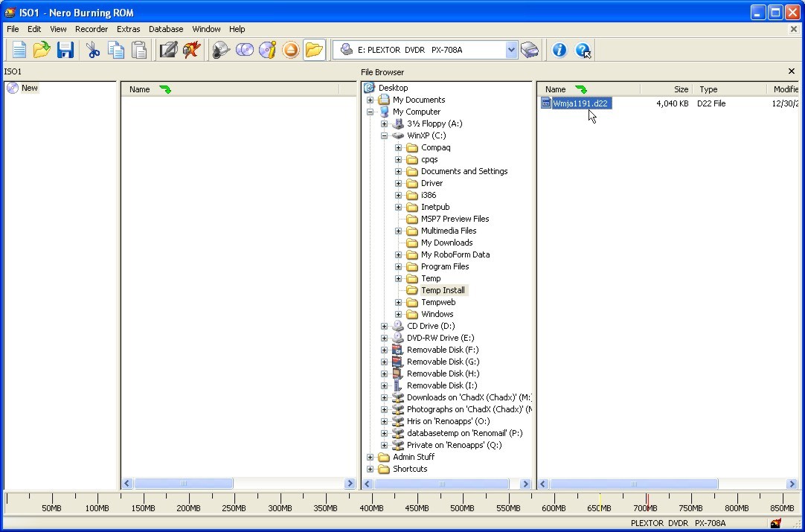
Task: Save the compilation with the floppy icon
Action: coord(65,50)
